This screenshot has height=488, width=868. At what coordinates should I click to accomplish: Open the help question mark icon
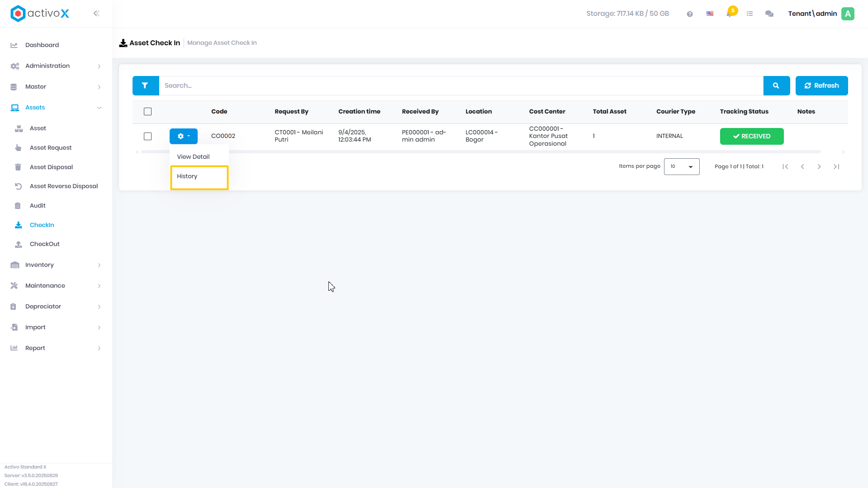pyautogui.click(x=689, y=14)
